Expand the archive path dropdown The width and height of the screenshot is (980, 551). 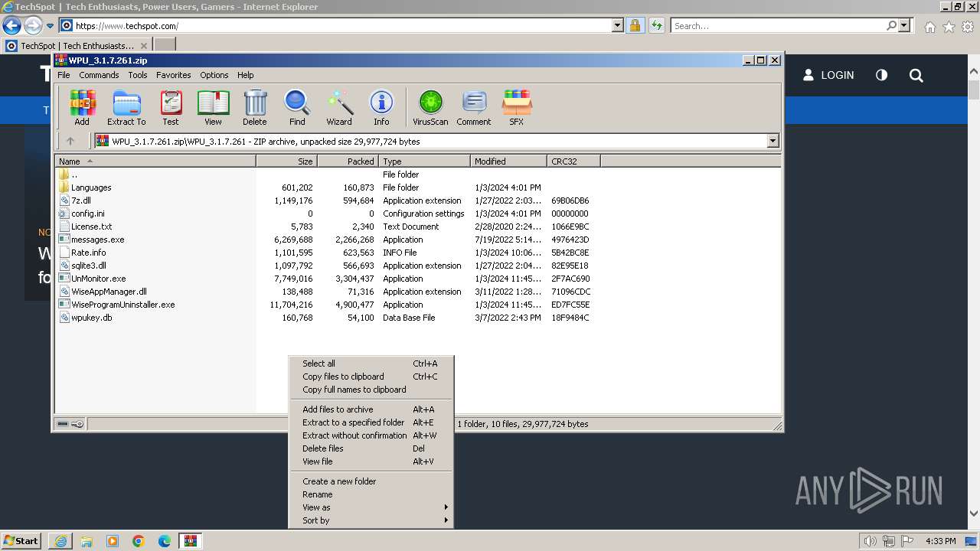click(773, 141)
